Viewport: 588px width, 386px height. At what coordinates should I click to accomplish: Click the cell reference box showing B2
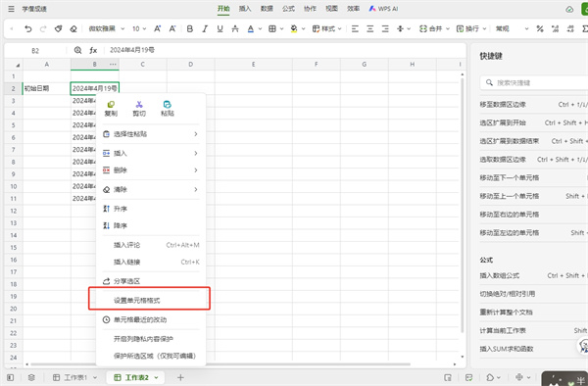click(35, 50)
